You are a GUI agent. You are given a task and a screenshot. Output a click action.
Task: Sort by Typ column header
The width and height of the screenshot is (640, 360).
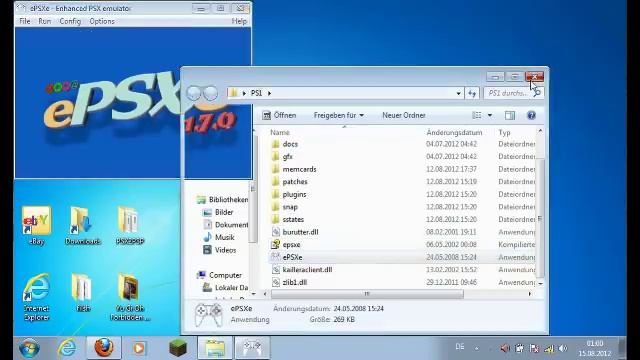(504, 132)
